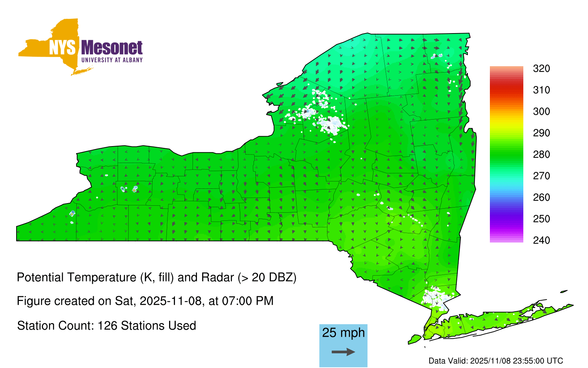Click the radar echo cluster over New York City
This screenshot has height=368, width=588.
point(435,297)
